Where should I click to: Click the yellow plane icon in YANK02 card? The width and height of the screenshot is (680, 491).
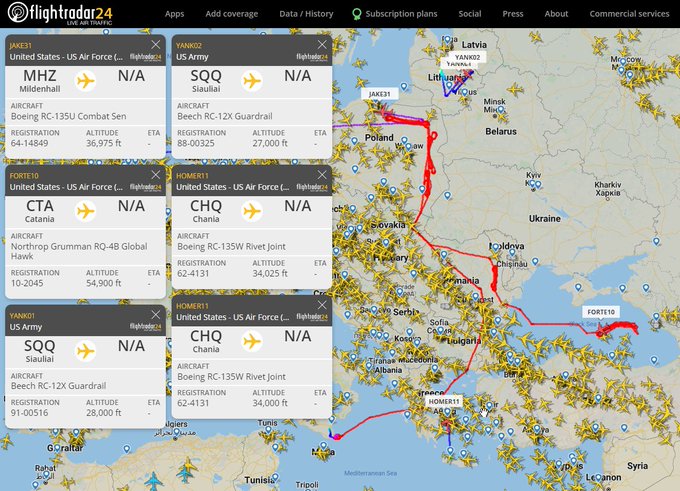tap(252, 81)
